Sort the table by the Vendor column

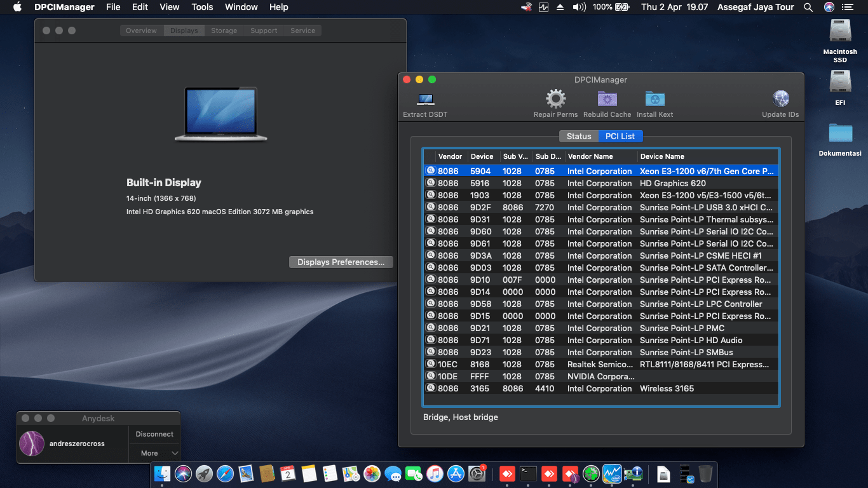point(451,156)
